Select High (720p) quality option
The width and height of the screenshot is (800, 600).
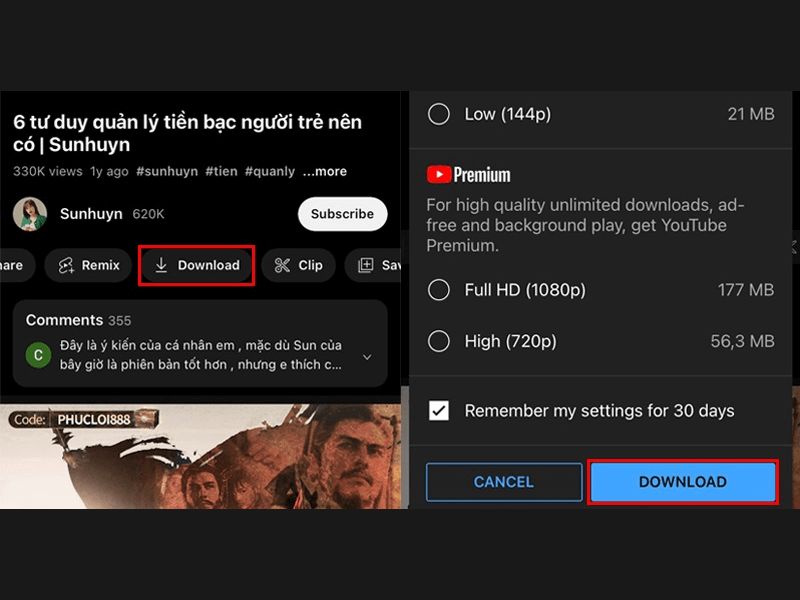601,341
